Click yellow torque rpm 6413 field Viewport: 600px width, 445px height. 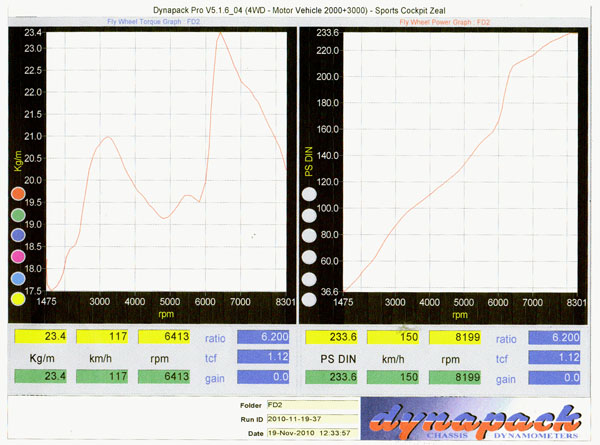[x=164, y=336]
